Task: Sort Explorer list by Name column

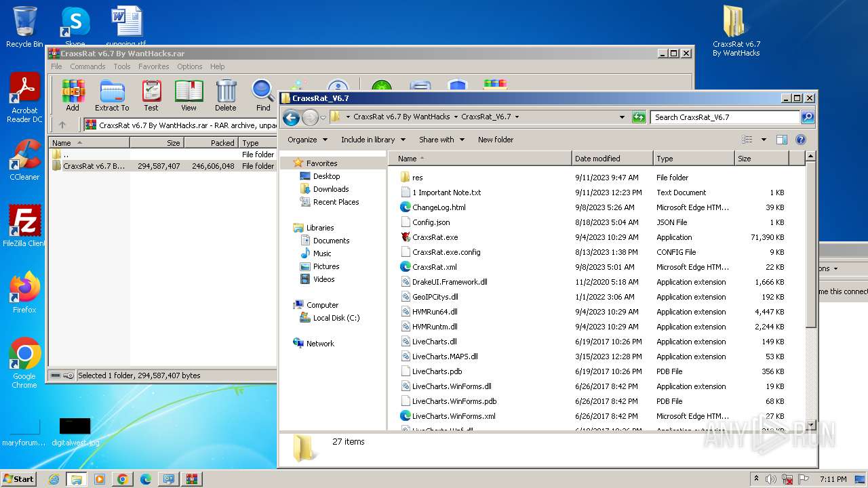Action: pos(480,159)
